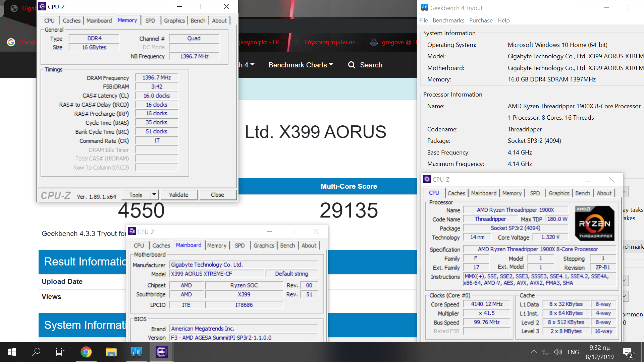Select SPD tab in CPU-Z Memory window
Viewport: 644px width, 362px height.
pyautogui.click(x=150, y=20)
